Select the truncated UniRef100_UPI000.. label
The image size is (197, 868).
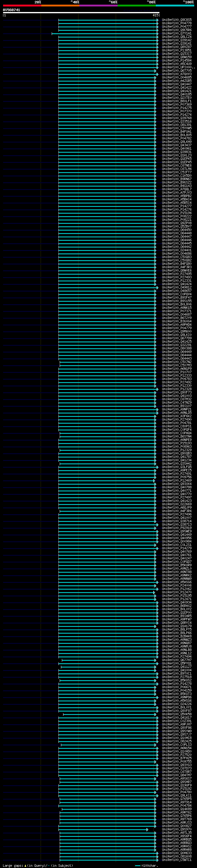[178, 67]
